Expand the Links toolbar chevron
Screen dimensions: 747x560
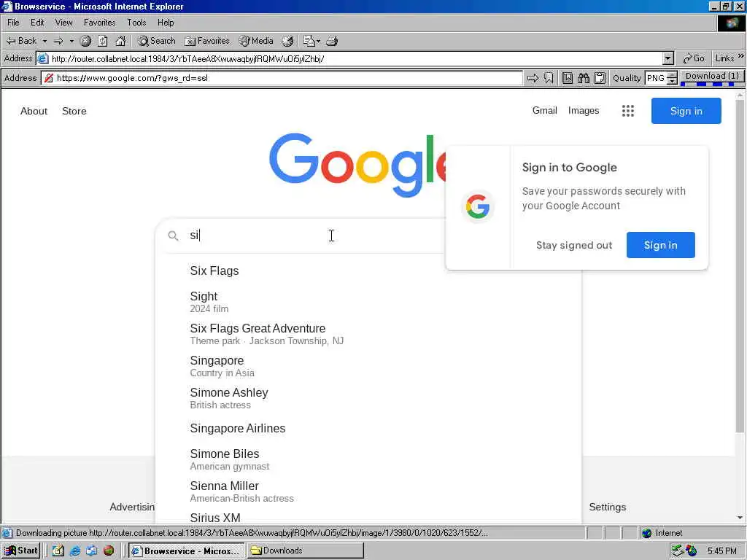click(x=741, y=56)
